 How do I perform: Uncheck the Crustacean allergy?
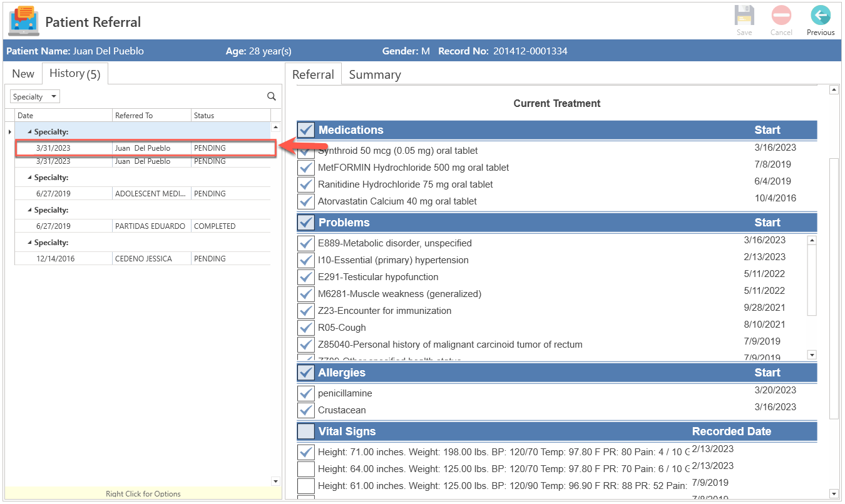tap(306, 410)
